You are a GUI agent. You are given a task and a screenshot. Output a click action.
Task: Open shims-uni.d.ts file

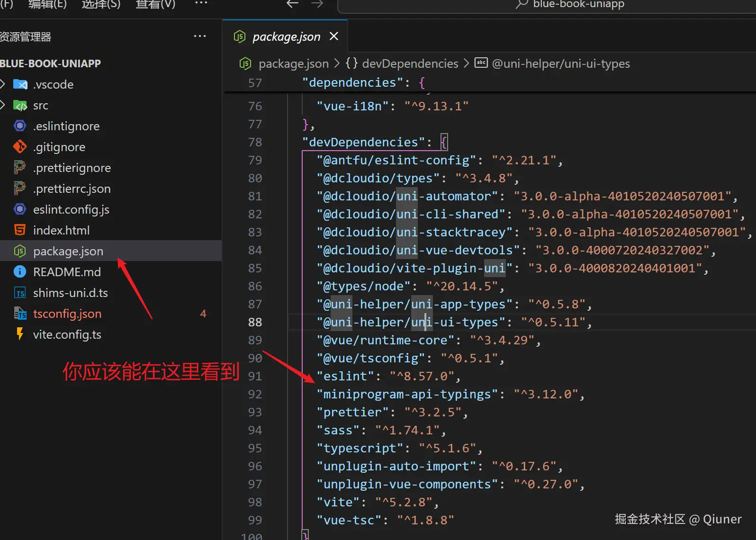point(71,293)
